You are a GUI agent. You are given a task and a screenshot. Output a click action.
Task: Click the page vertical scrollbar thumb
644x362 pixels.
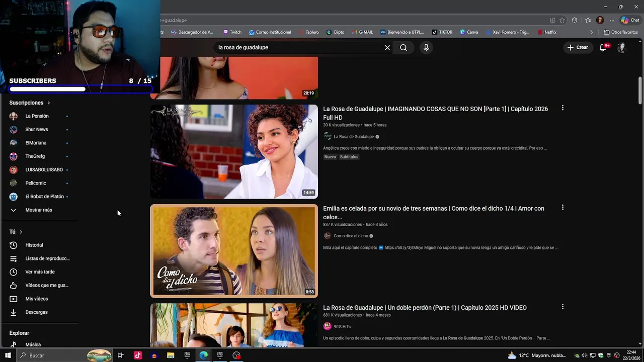coord(640,90)
